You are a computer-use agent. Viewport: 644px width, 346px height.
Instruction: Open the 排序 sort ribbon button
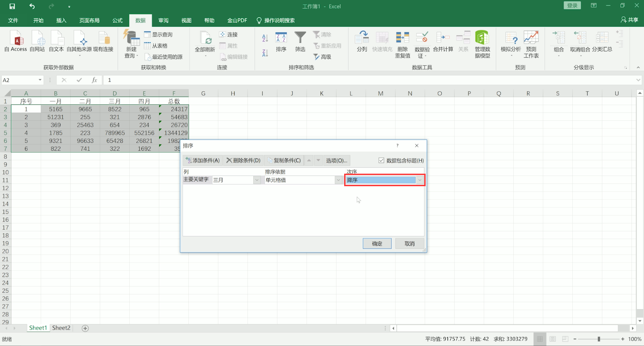pos(281,42)
